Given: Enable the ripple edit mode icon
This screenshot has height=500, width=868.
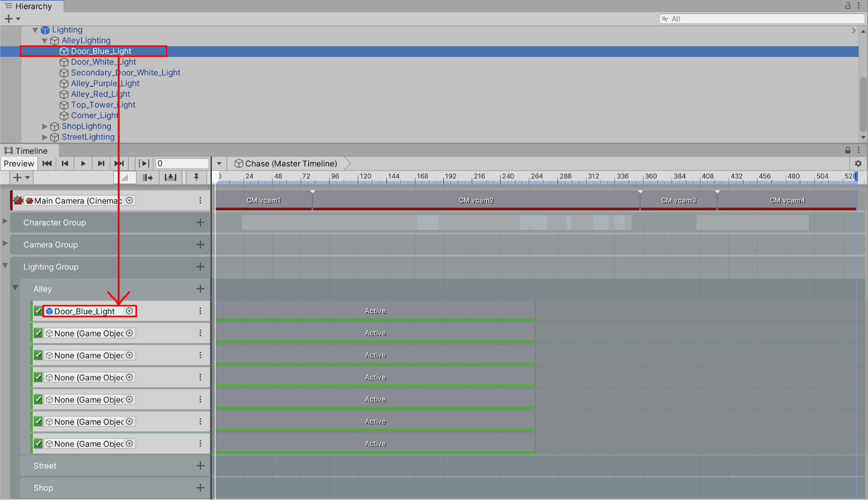Looking at the screenshot, I should click(148, 177).
